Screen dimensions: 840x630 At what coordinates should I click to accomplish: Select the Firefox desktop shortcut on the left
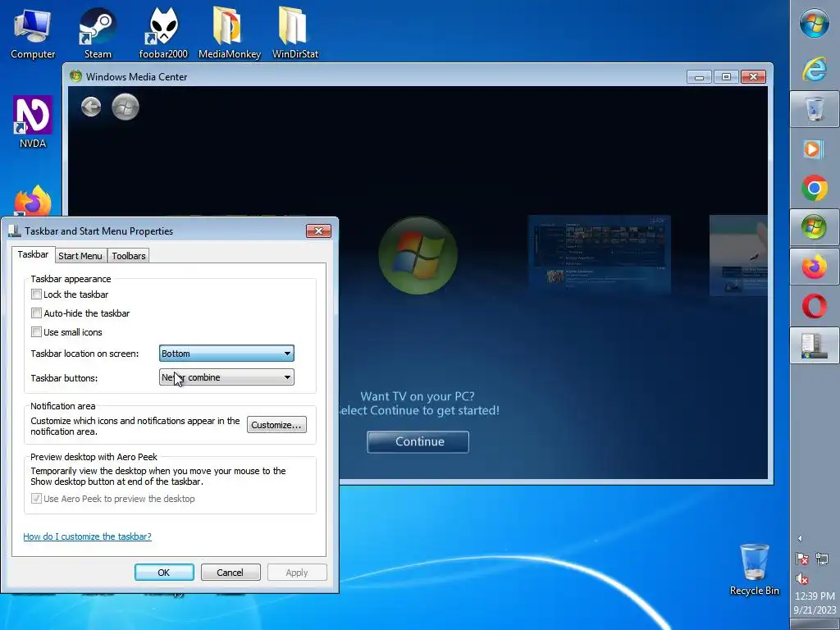point(33,201)
